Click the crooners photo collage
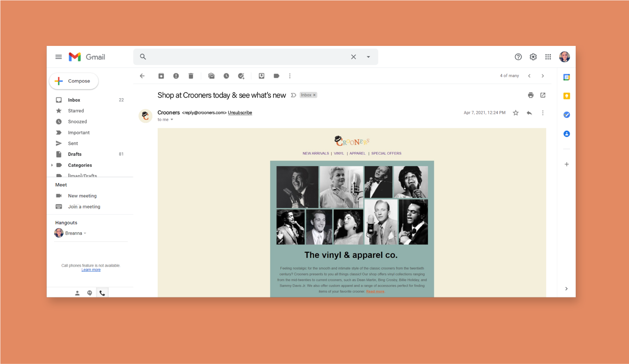The width and height of the screenshot is (629, 364). (352, 205)
